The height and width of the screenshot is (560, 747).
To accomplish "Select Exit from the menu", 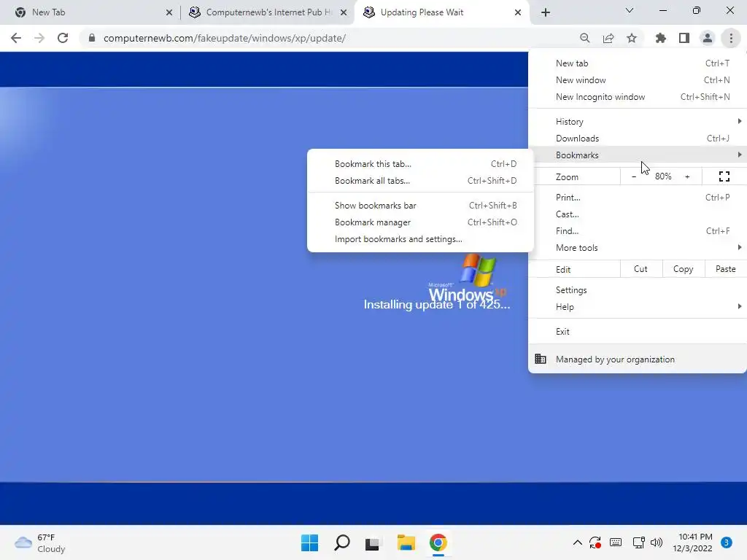I will (638, 332).
